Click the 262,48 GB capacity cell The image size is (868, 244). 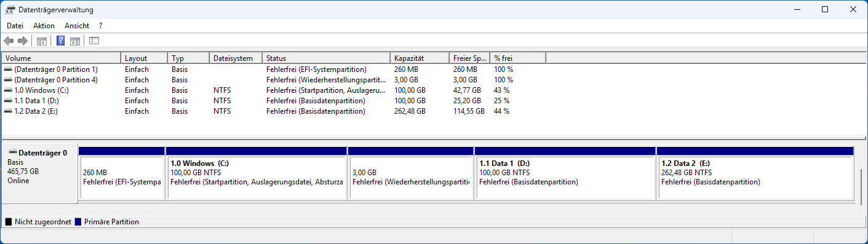(x=410, y=111)
